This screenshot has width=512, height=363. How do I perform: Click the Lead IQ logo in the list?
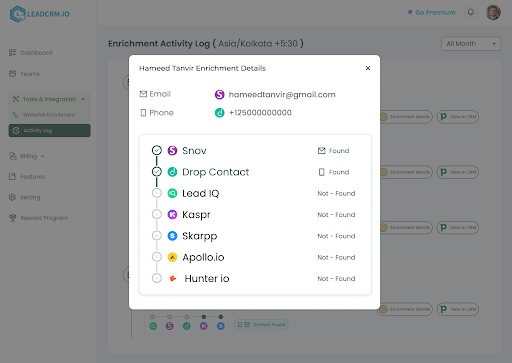pyautogui.click(x=172, y=193)
